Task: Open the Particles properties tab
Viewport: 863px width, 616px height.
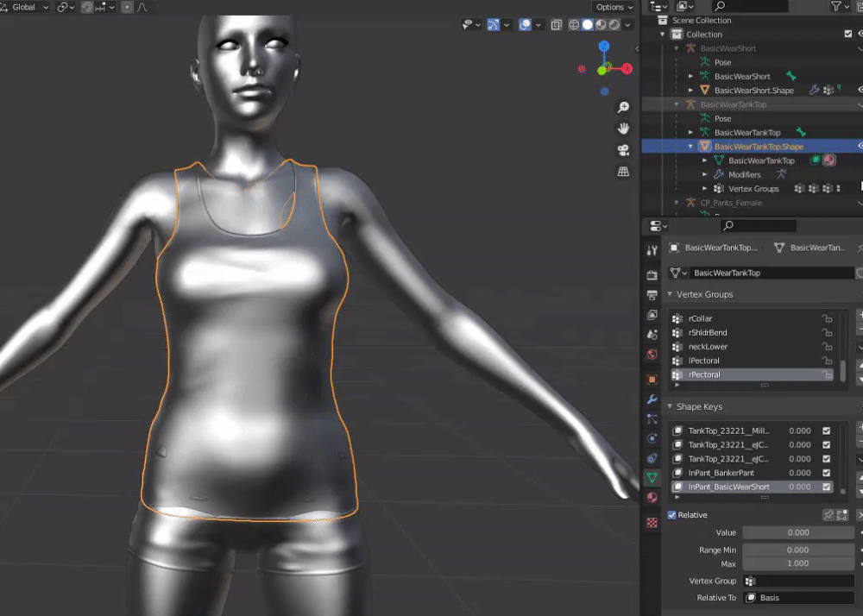Action: pos(652,419)
